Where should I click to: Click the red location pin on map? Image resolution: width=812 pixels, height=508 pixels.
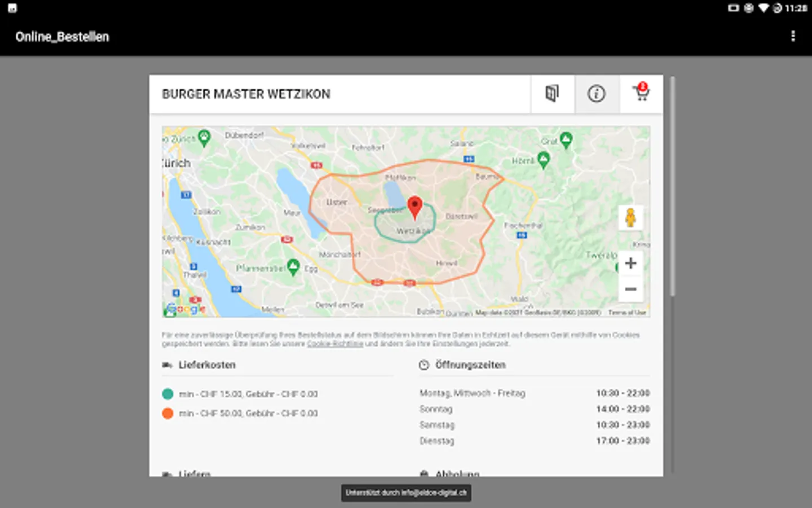(414, 208)
